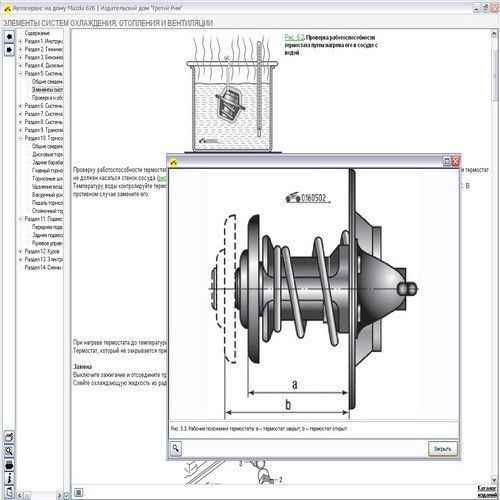The image size is (500, 500).
Task: Click the green check icon beside tree scrollbar
Action: (x=66, y=495)
